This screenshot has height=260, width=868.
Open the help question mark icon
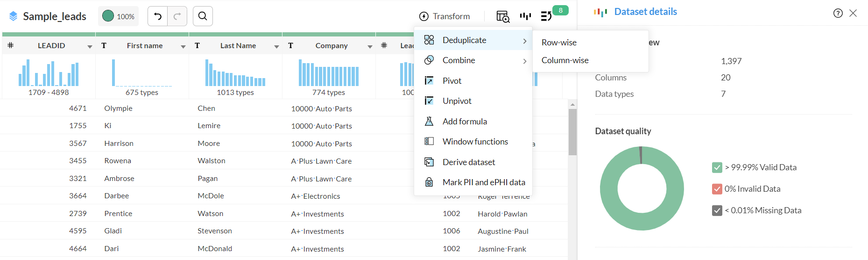838,13
